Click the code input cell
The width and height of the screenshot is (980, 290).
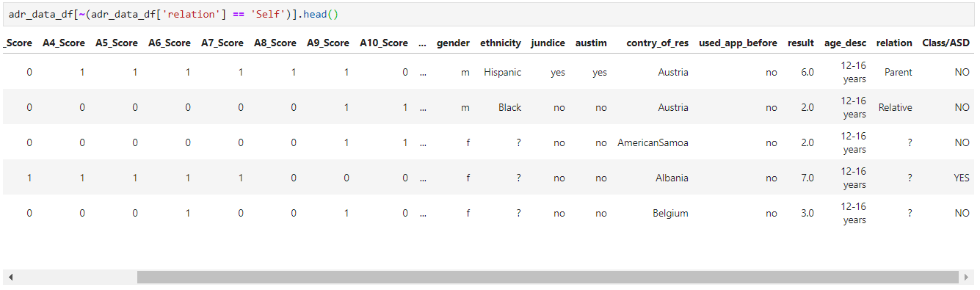(488, 15)
